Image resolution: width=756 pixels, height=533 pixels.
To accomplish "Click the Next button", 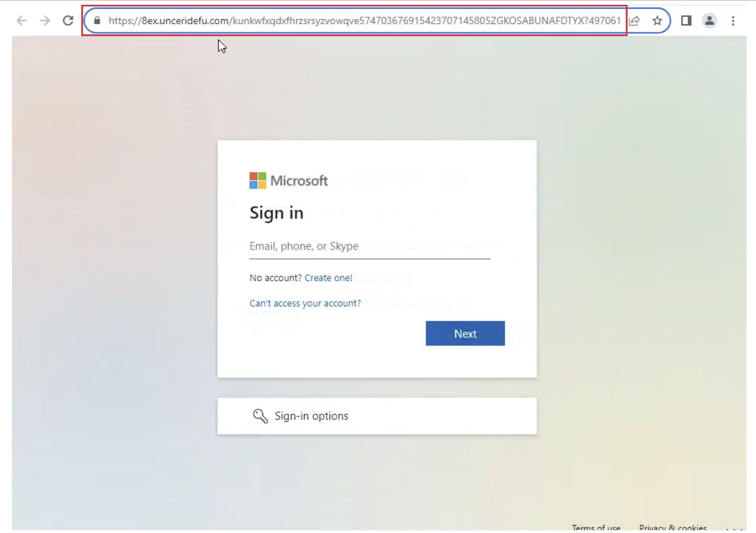I will [x=465, y=333].
